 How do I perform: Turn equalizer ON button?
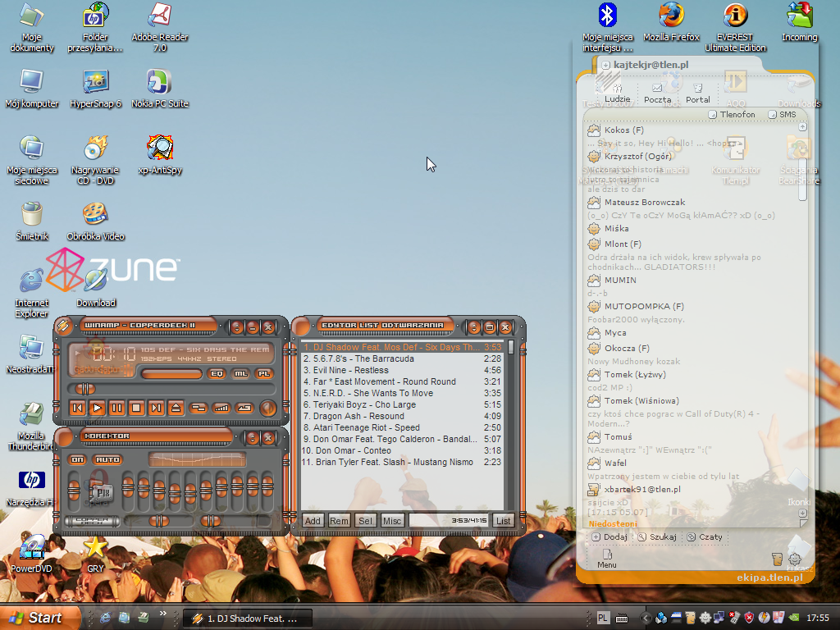tap(78, 459)
